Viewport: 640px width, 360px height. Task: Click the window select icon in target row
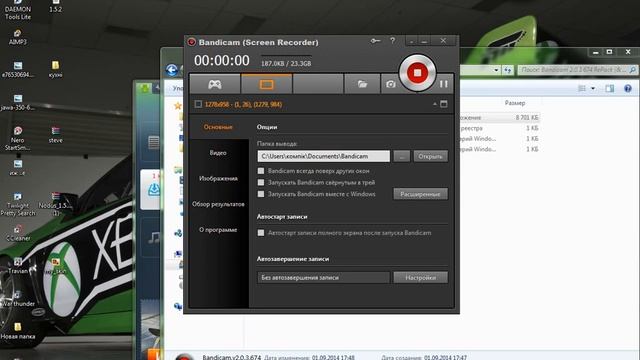pos(444,104)
